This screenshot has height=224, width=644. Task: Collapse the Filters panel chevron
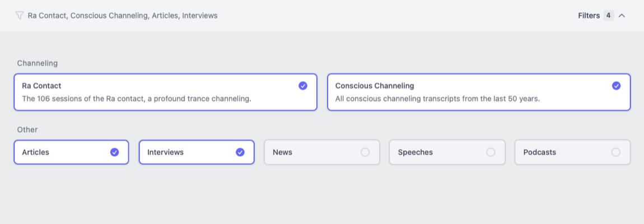(x=622, y=16)
